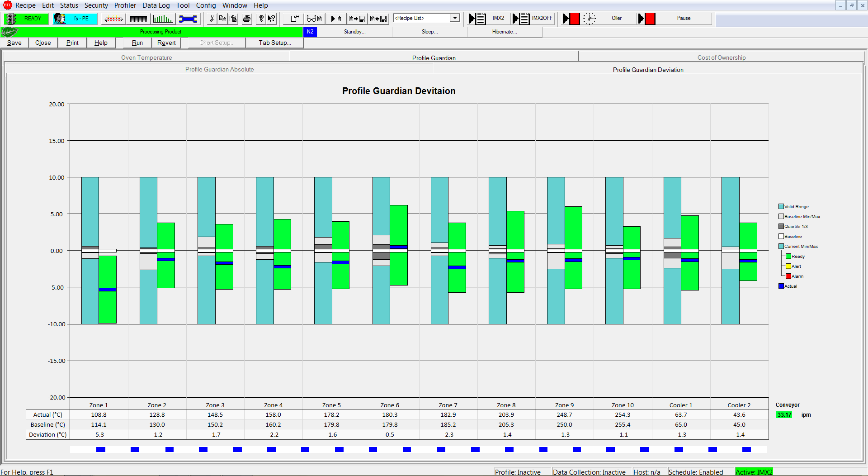
Task: Select the Profile Guardian Absolute tab
Action: (219, 69)
